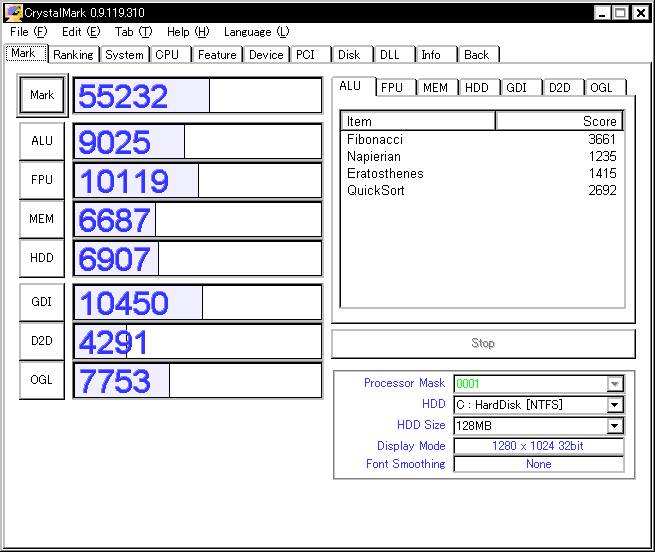Select the Eratosthenes result row
The image size is (655, 552).
click(482, 173)
